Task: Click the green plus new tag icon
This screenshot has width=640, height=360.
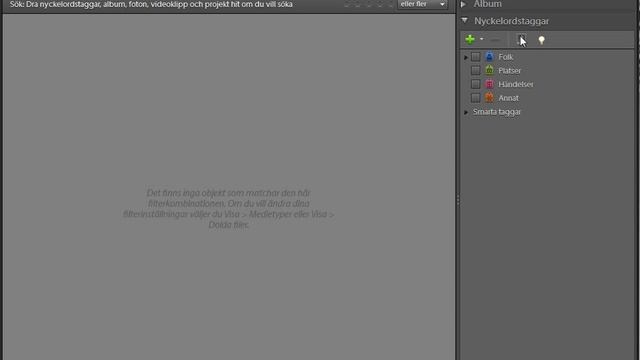Action: pos(470,40)
